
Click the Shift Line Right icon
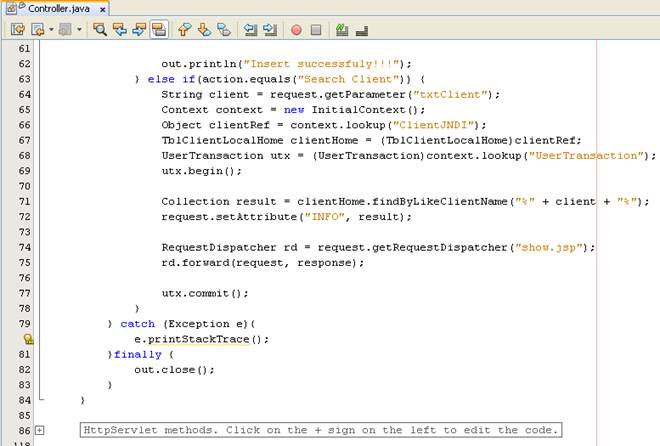[x=270, y=29]
